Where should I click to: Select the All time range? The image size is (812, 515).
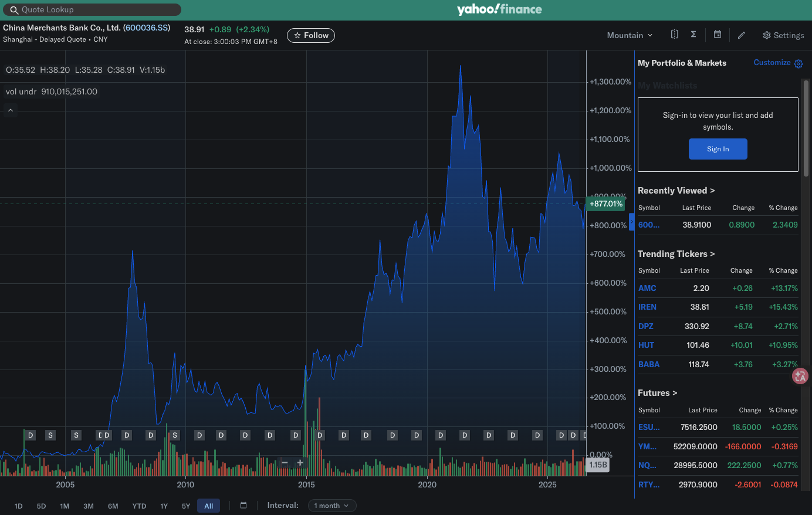[209, 506]
